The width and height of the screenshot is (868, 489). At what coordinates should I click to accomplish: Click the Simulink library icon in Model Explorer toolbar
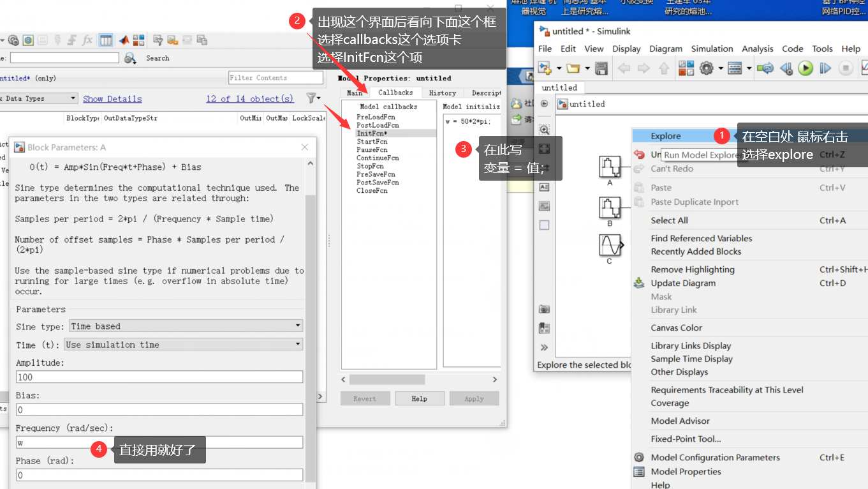coord(139,40)
